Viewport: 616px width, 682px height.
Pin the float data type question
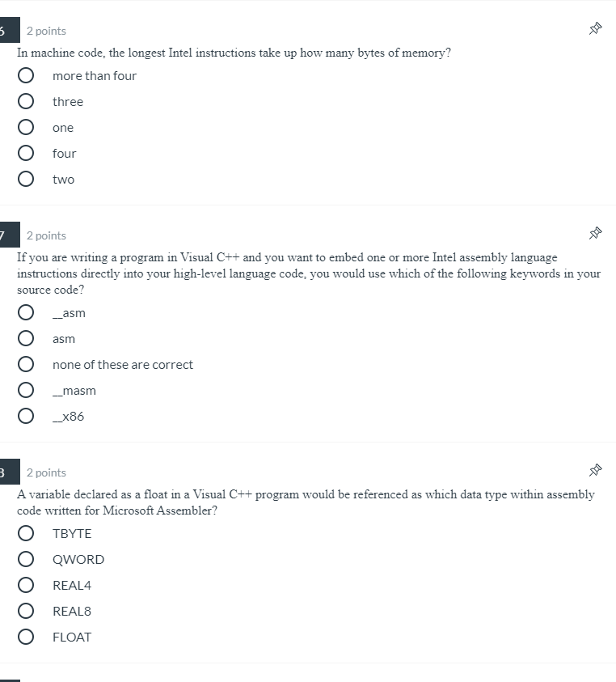coord(595,470)
